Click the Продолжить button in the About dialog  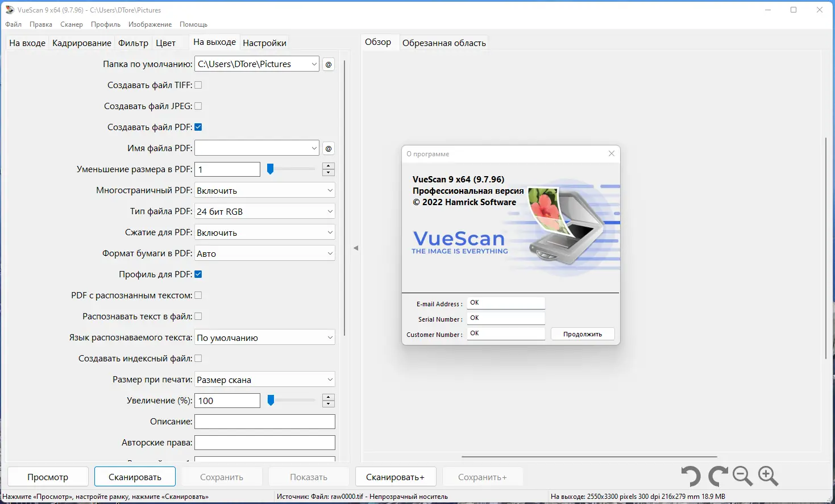[x=582, y=334]
